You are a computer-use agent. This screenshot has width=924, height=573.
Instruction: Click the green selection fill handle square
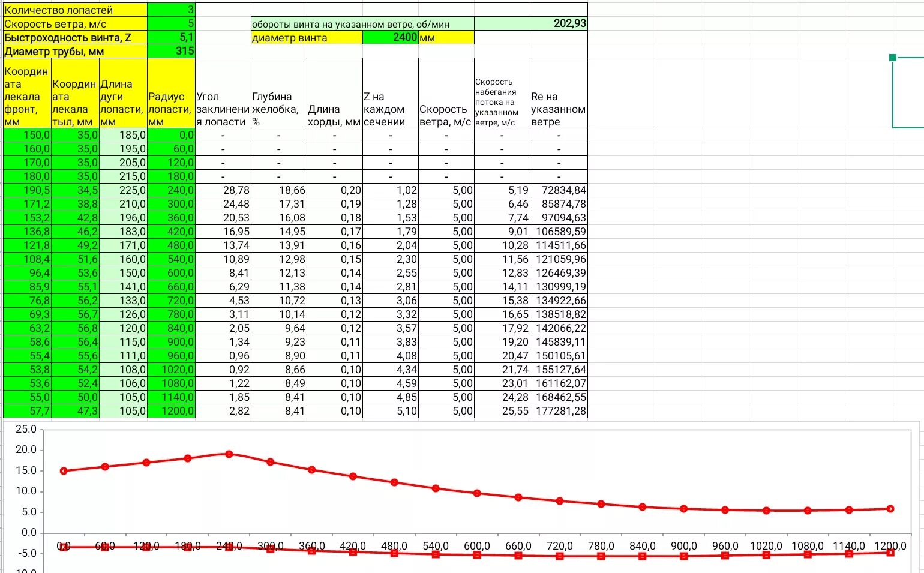pos(893,58)
